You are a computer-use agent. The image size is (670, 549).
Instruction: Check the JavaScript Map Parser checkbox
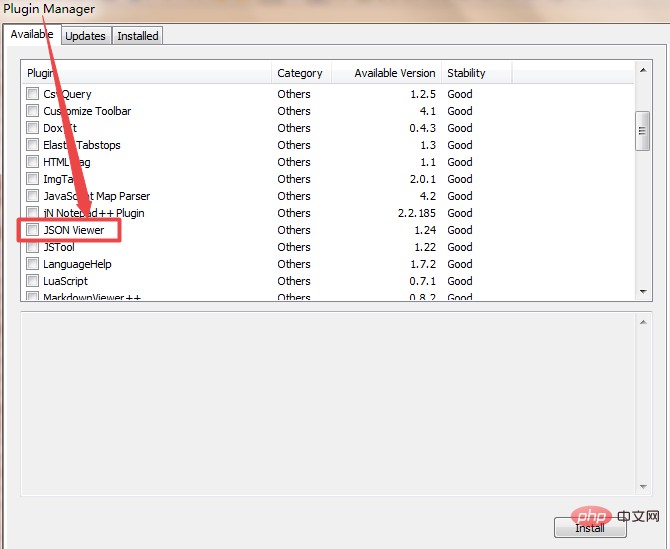33,196
